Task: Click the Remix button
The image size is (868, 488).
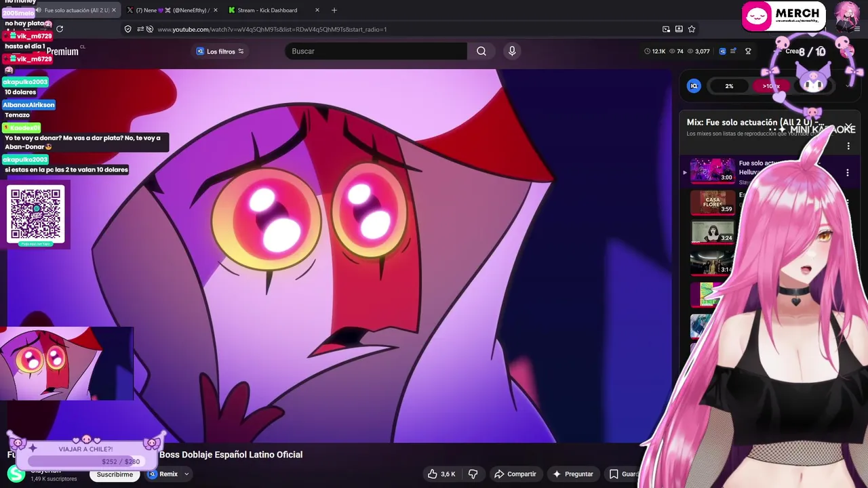Action: 163,474
